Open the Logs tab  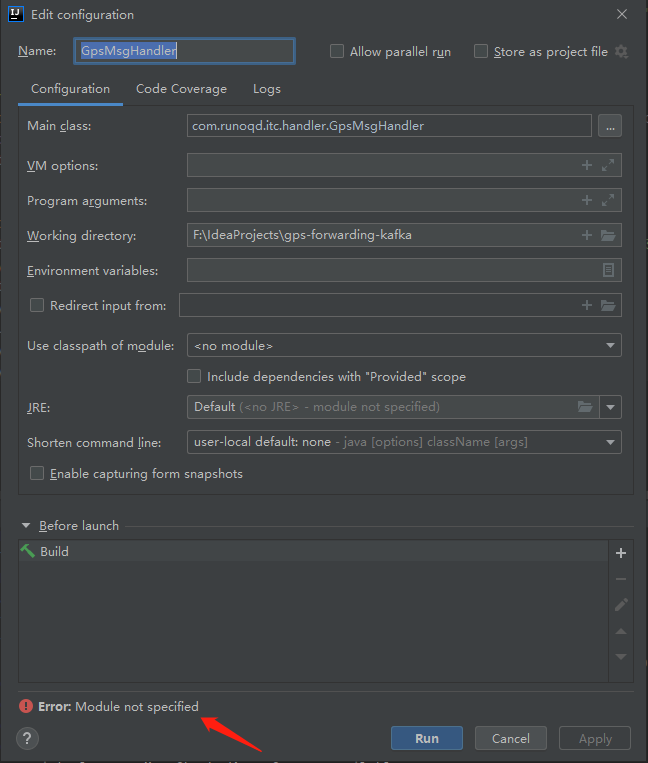266,89
